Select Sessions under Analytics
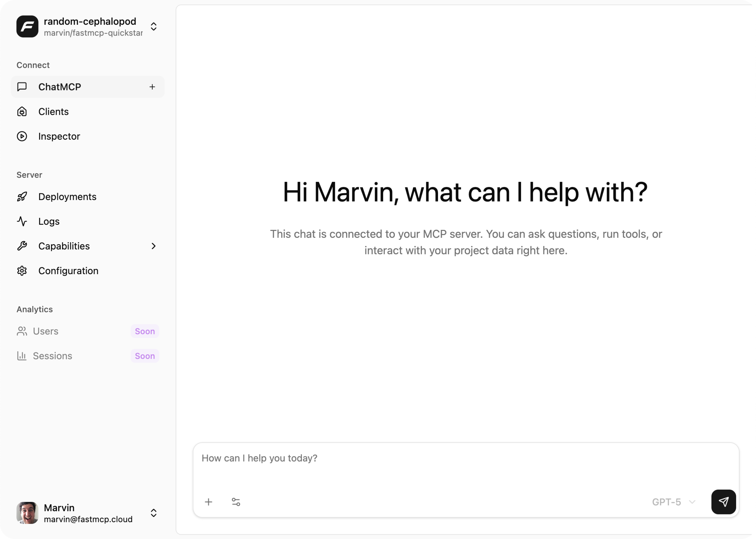This screenshot has width=756, height=539. [52, 355]
